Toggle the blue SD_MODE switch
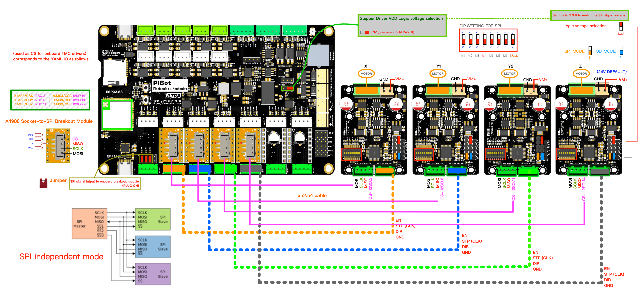 coord(621,50)
